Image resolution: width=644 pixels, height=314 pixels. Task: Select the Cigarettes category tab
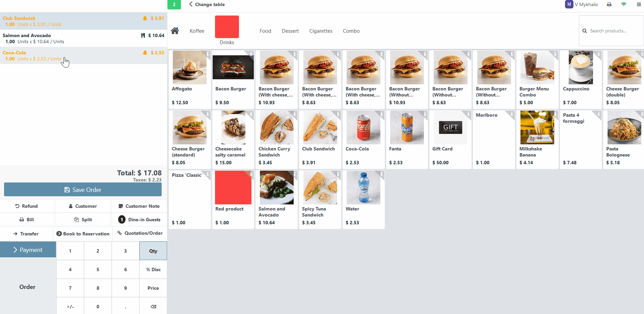321,31
